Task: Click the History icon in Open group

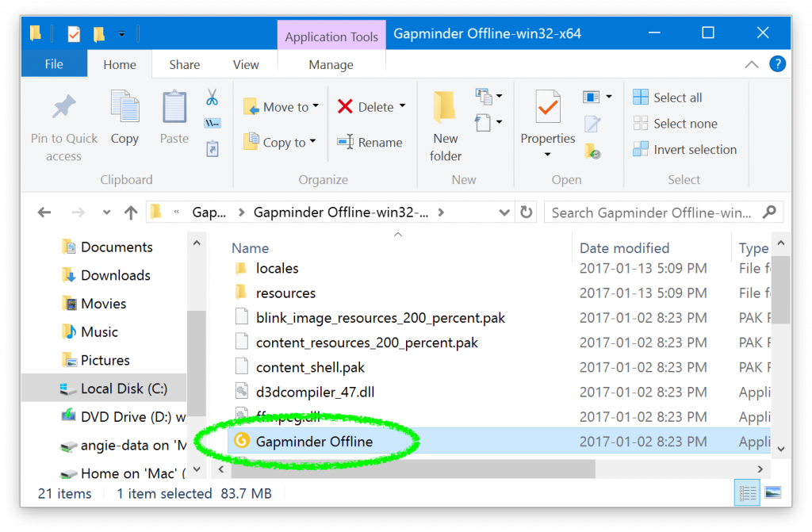Action: (592, 151)
